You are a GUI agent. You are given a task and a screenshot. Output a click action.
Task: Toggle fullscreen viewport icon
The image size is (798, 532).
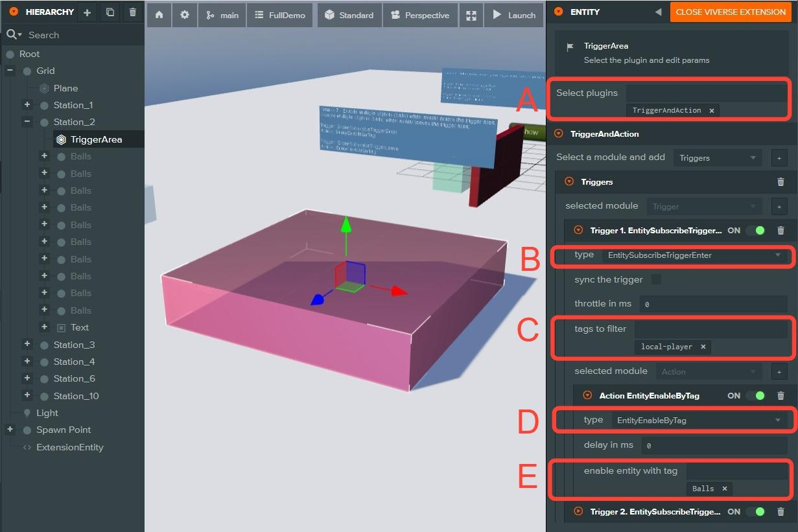[471, 16]
